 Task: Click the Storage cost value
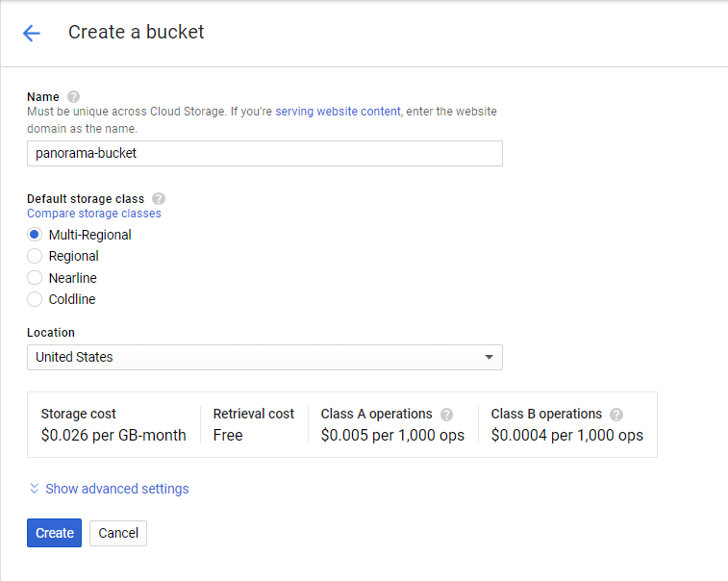coord(113,435)
